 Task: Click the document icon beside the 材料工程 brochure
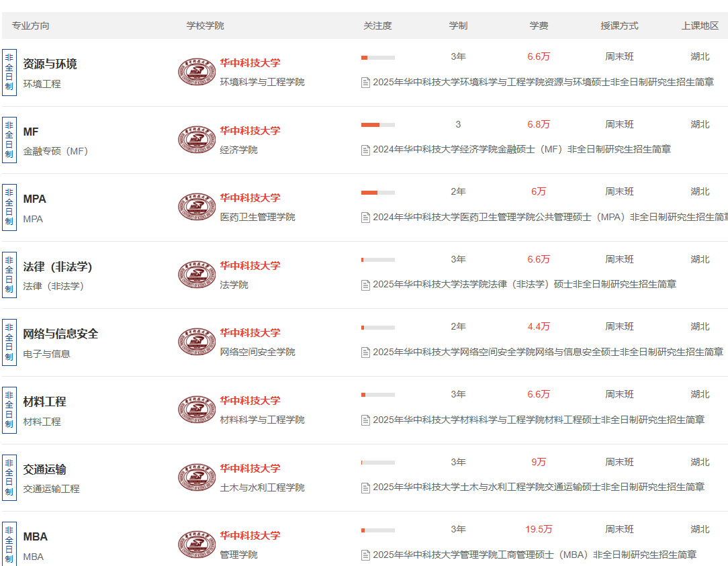[365, 420]
